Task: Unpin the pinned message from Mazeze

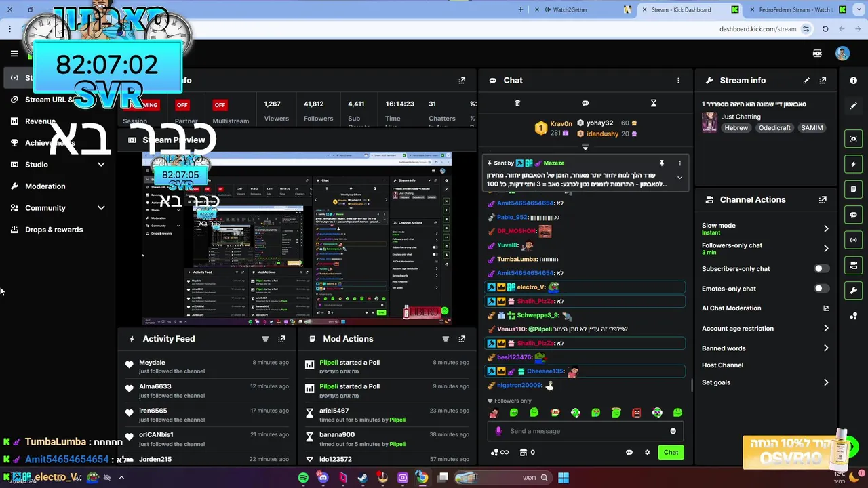Action: point(661,163)
